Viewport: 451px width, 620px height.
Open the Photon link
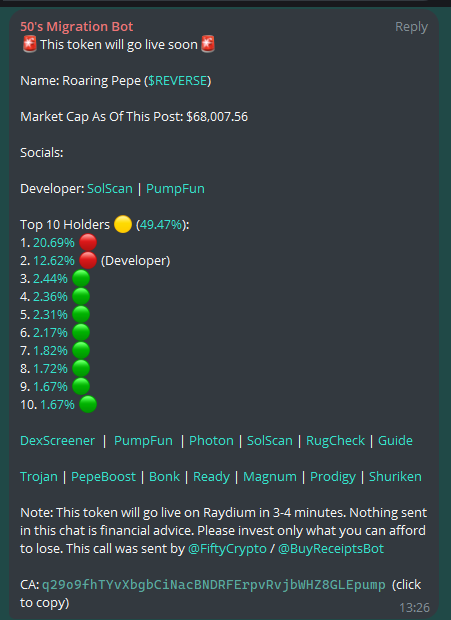pyautogui.click(x=211, y=440)
